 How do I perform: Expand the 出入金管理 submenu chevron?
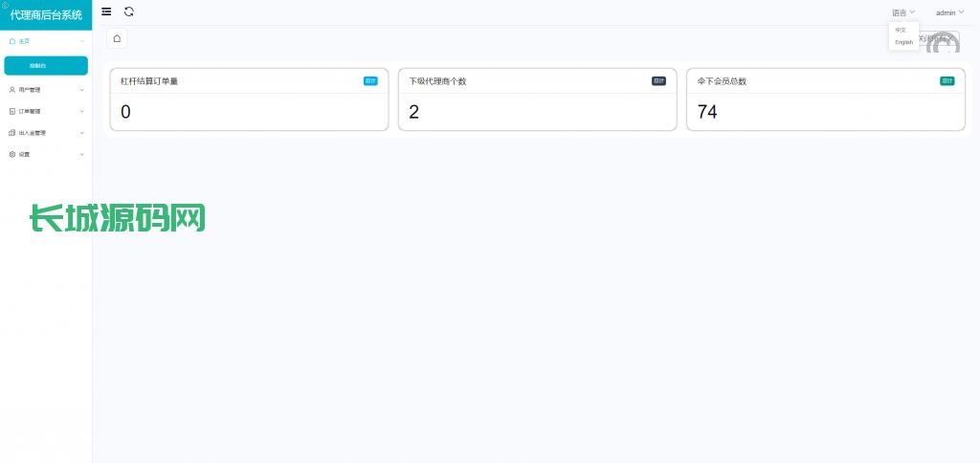[82, 133]
